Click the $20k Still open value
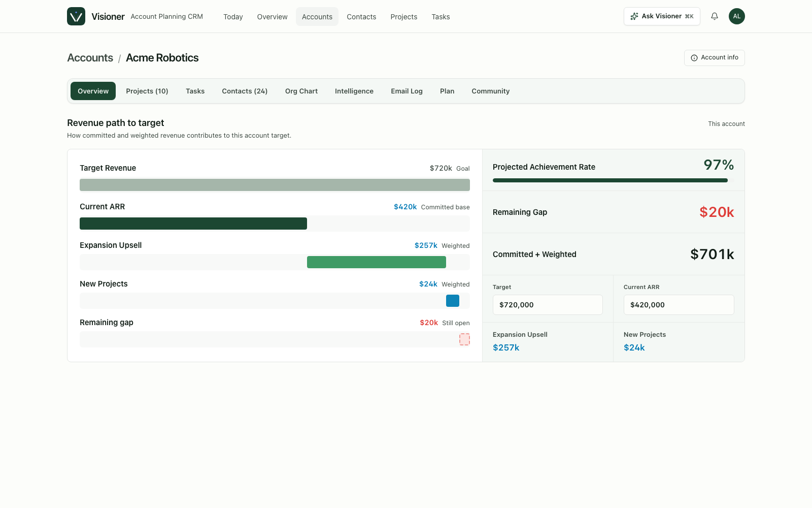Image resolution: width=812 pixels, height=508 pixels. pyautogui.click(x=429, y=323)
